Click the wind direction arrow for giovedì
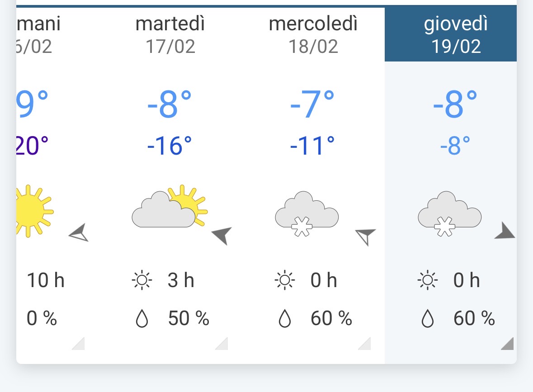The image size is (533, 392). click(505, 231)
